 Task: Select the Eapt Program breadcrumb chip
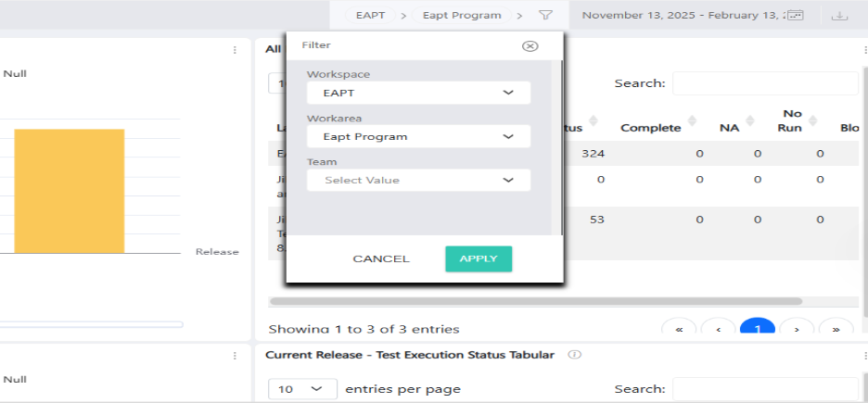click(x=462, y=16)
